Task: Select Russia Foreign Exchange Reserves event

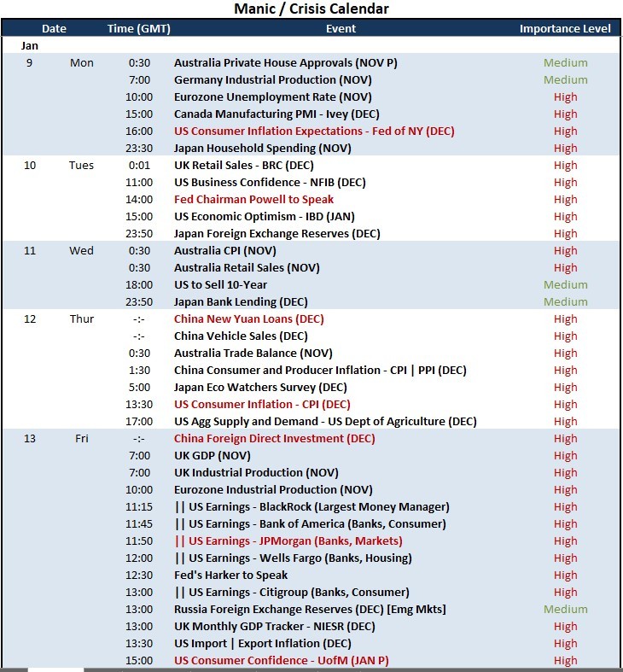Action: (310, 610)
